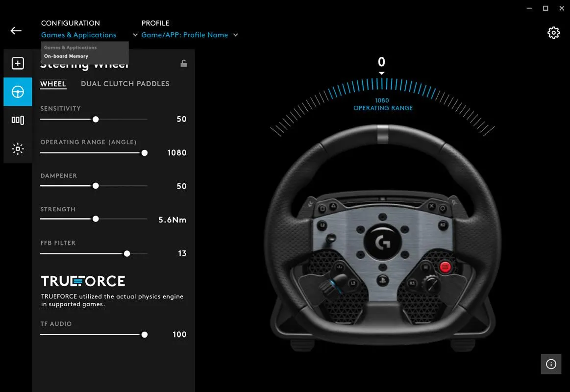Go back using the left arrow
Screen dimensions: 570x392
(x=16, y=31)
